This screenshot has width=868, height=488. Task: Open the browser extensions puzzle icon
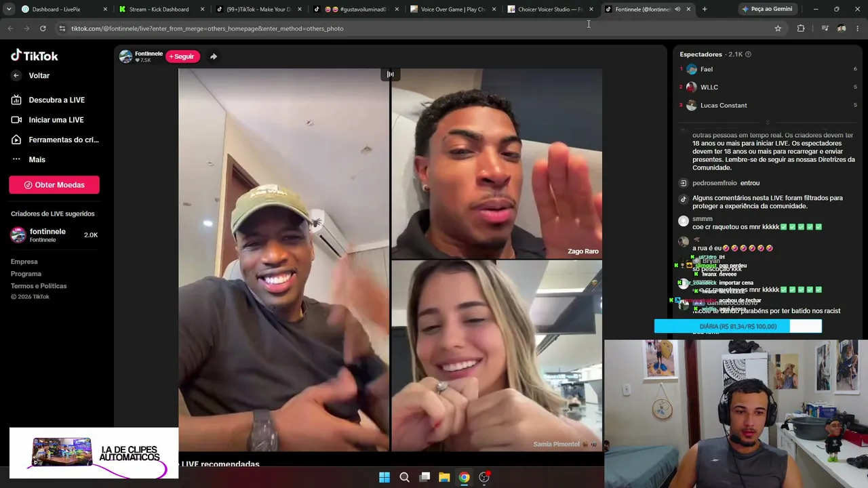pyautogui.click(x=801, y=28)
